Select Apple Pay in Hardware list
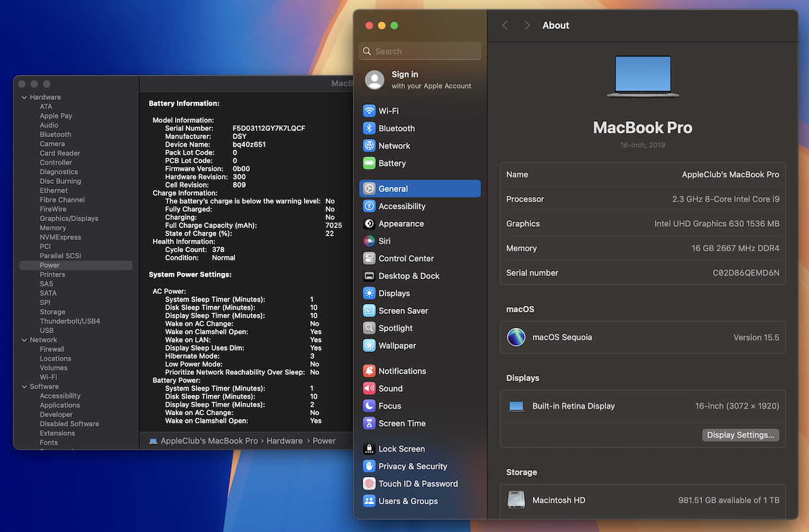Image resolution: width=809 pixels, height=532 pixels. click(56, 116)
